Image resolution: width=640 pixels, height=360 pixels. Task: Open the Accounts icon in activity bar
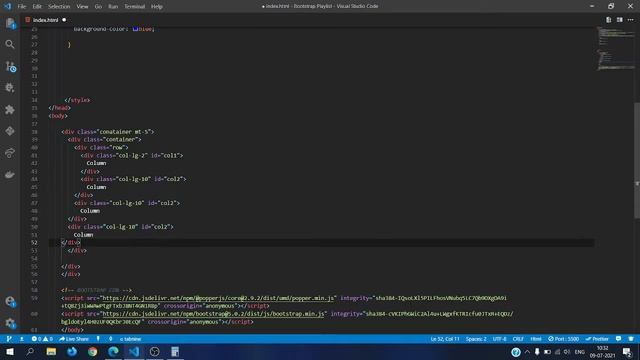10,302
